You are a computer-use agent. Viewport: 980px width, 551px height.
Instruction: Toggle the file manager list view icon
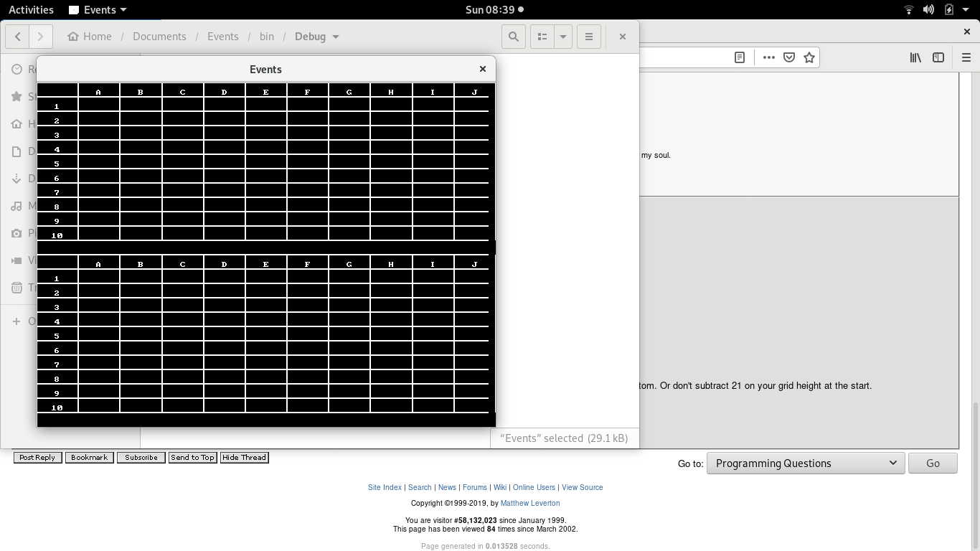[542, 37]
